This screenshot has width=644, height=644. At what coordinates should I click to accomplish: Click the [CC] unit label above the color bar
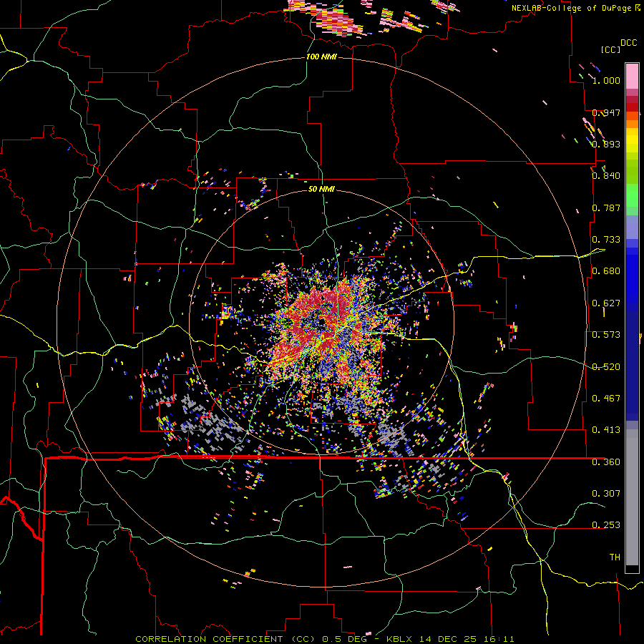point(611,49)
